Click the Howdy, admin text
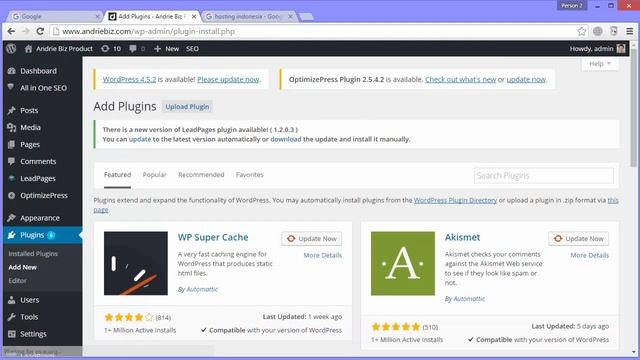Screen dimensions: 640x360 point(591,49)
